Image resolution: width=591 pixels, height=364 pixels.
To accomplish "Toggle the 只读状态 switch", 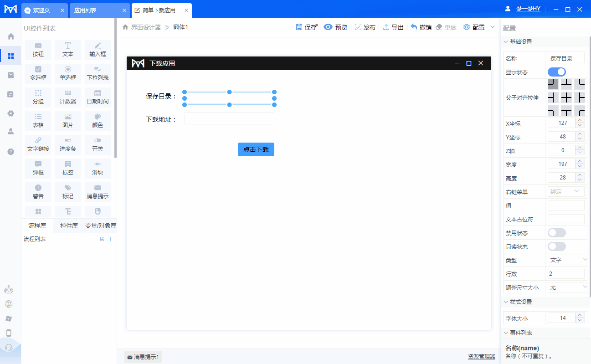I will (x=557, y=246).
